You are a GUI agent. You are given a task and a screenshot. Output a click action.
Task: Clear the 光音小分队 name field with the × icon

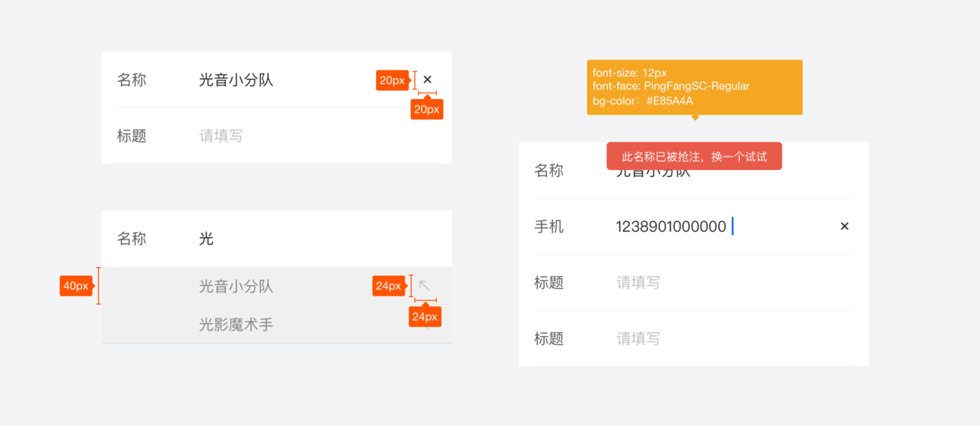(428, 80)
